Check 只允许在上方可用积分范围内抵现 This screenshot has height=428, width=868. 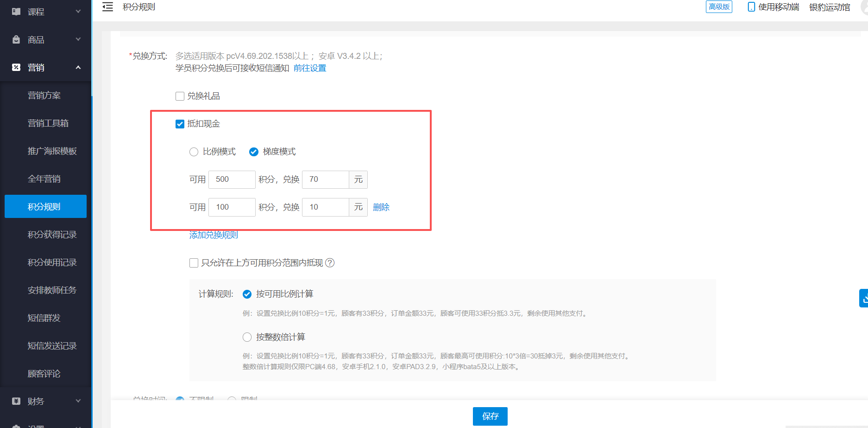click(x=194, y=263)
